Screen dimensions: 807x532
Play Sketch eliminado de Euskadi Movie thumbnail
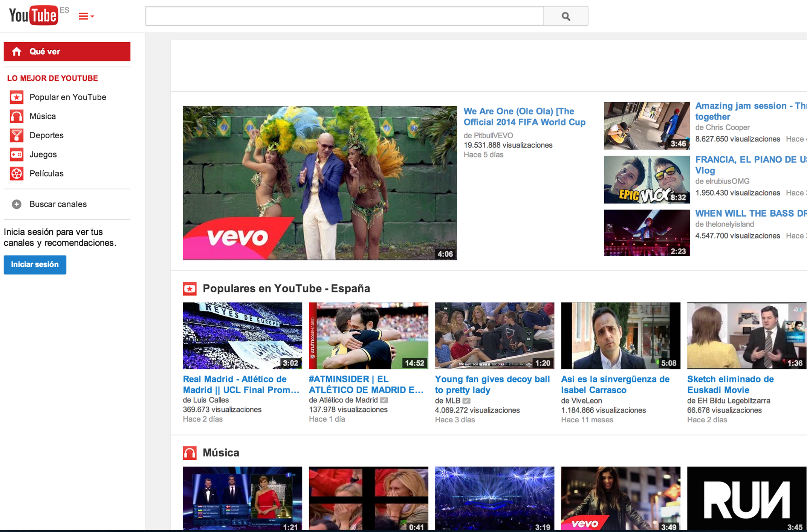(x=747, y=335)
